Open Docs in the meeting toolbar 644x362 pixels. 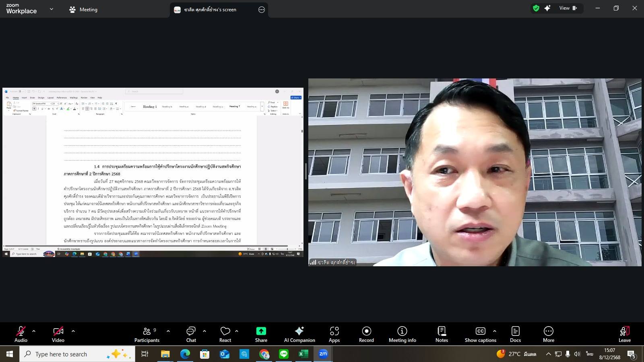click(x=515, y=334)
